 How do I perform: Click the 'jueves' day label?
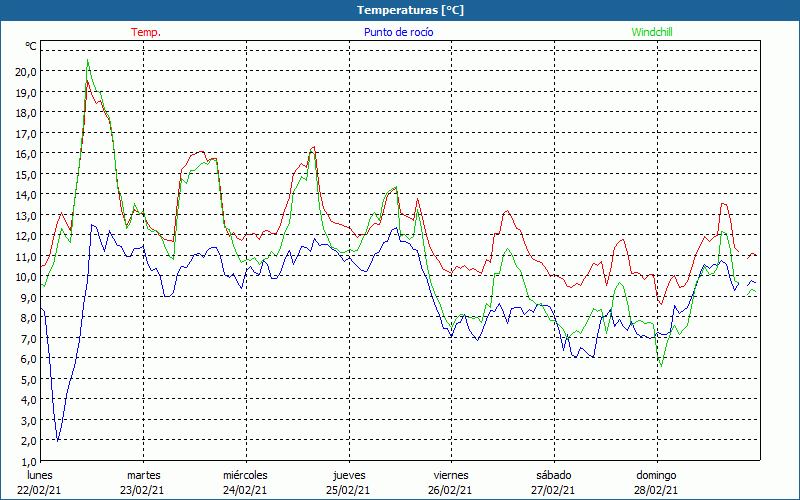click(x=349, y=475)
